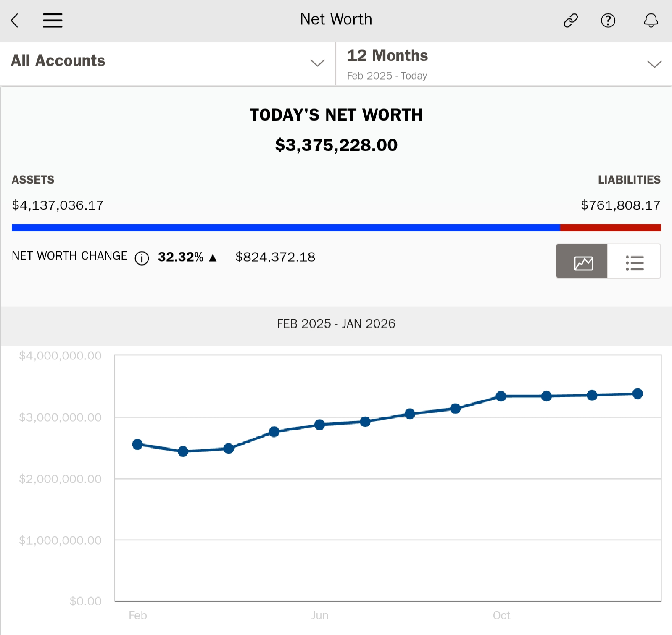Show net worth change info tooltip
Screen dimensions: 672x635
(142, 257)
